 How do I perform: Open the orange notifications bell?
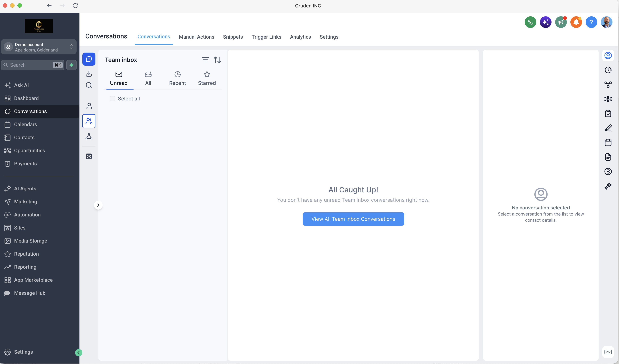576,22
